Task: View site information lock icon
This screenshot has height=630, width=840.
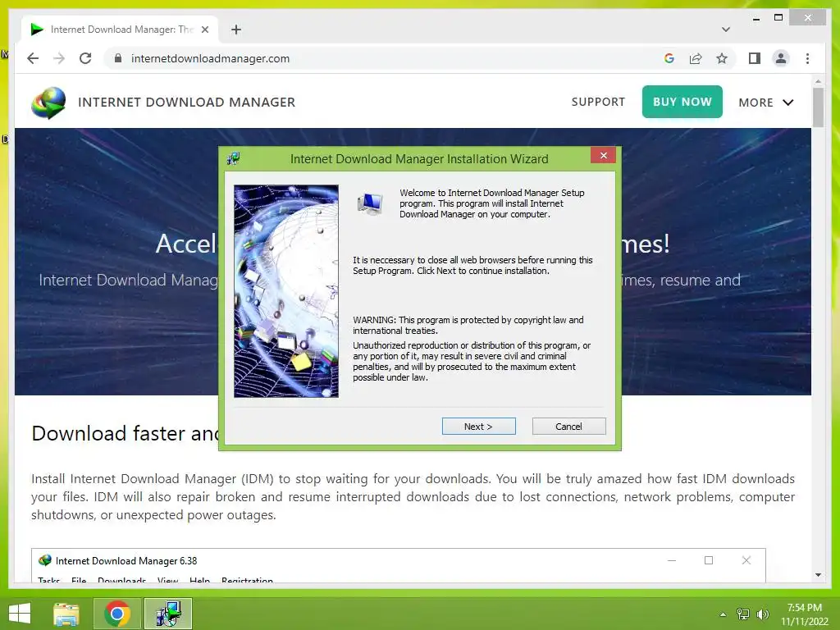Action: click(x=118, y=58)
